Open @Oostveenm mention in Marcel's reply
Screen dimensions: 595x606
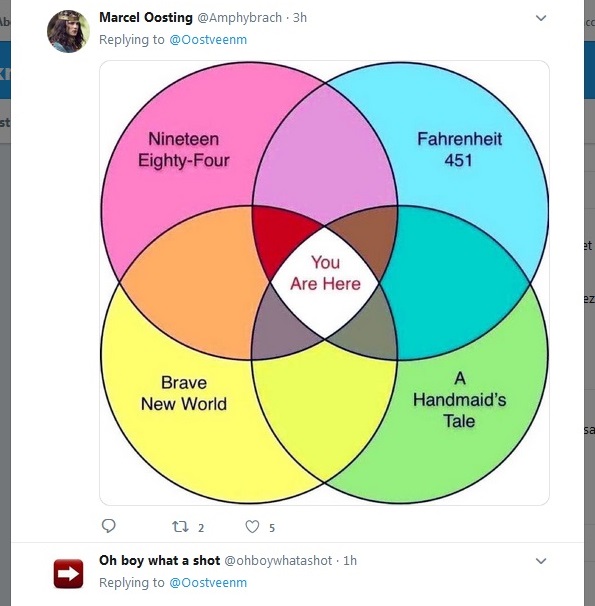coord(208,40)
